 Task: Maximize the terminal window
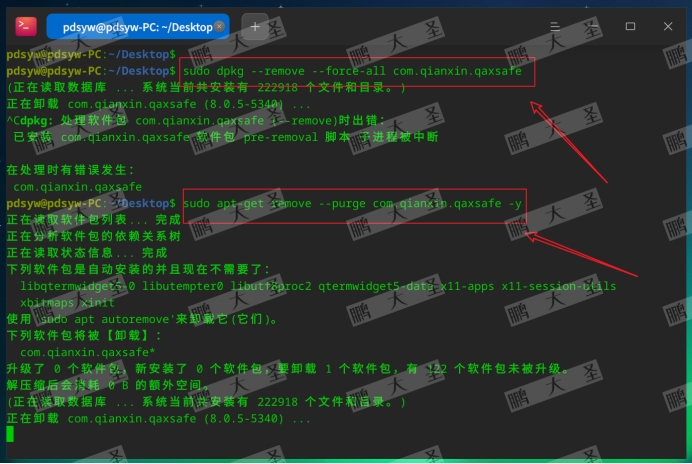[630, 26]
